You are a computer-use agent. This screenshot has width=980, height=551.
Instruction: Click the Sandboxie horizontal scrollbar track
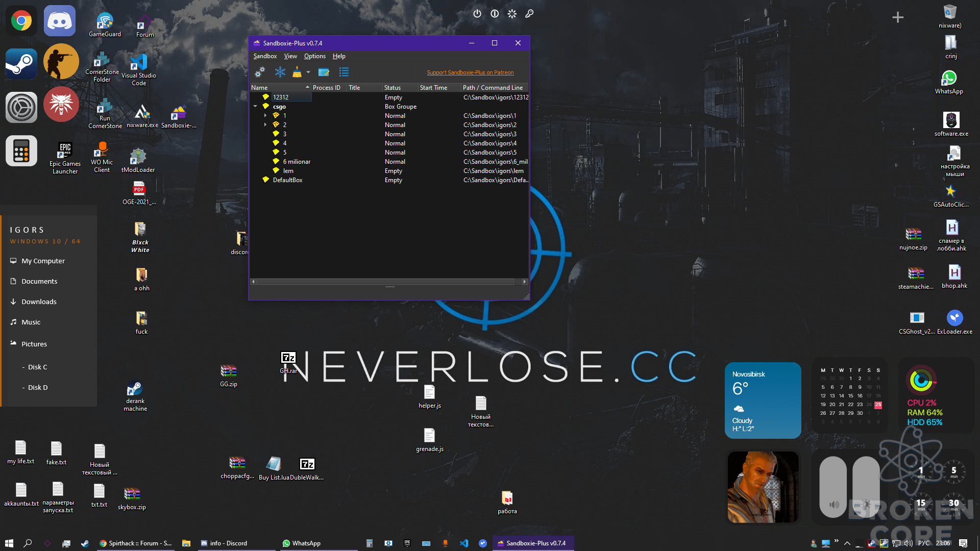(x=388, y=282)
